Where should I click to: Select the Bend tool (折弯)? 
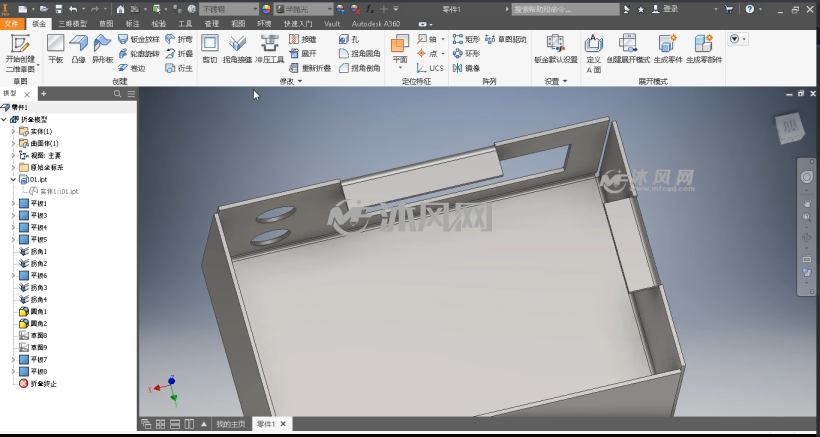click(179, 39)
